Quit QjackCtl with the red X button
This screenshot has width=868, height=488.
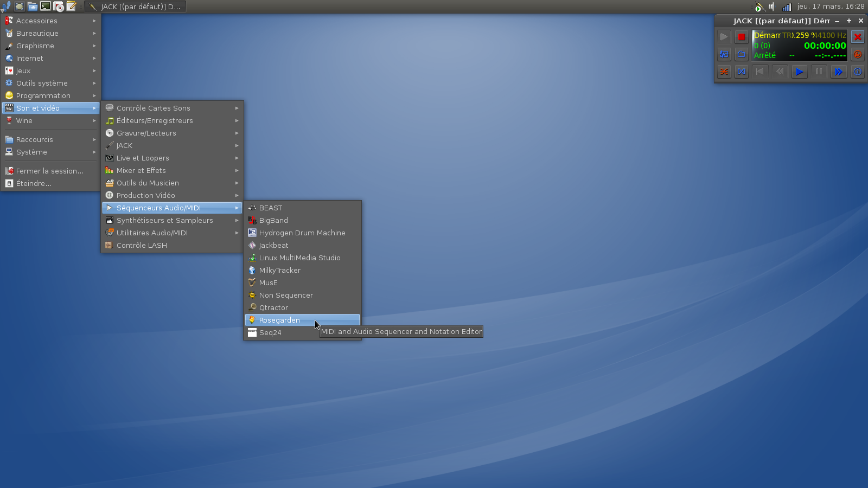[858, 37]
